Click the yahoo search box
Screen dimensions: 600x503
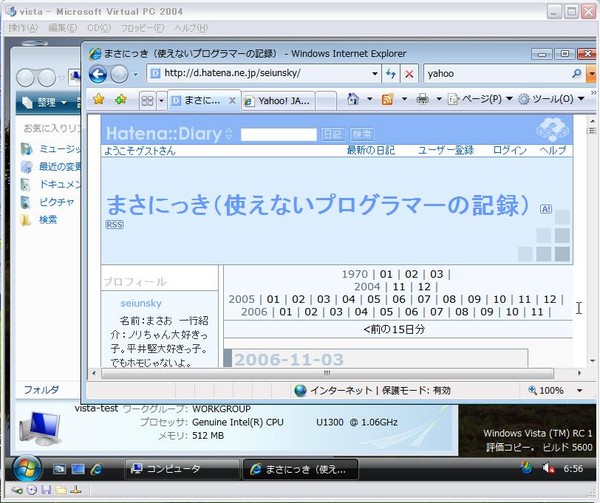coord(497,73)
